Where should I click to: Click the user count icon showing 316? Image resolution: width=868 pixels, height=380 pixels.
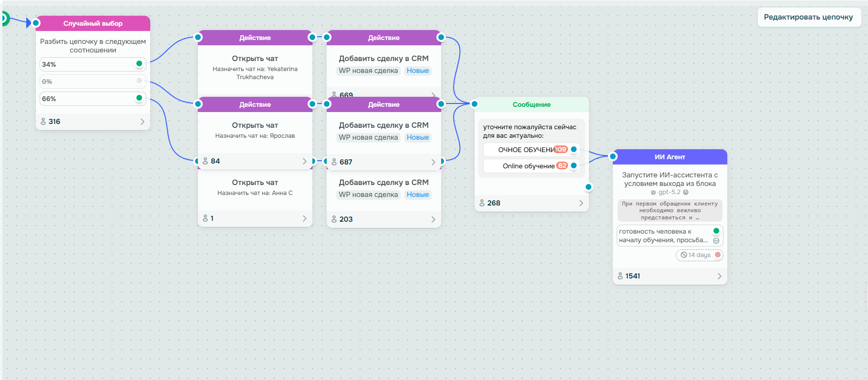(x=43, y=122)
